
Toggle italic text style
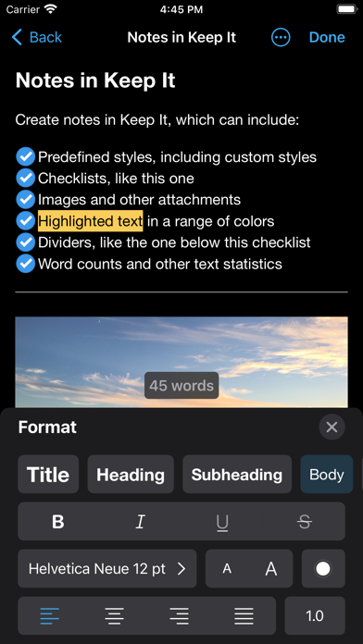[x=140, y=522]
